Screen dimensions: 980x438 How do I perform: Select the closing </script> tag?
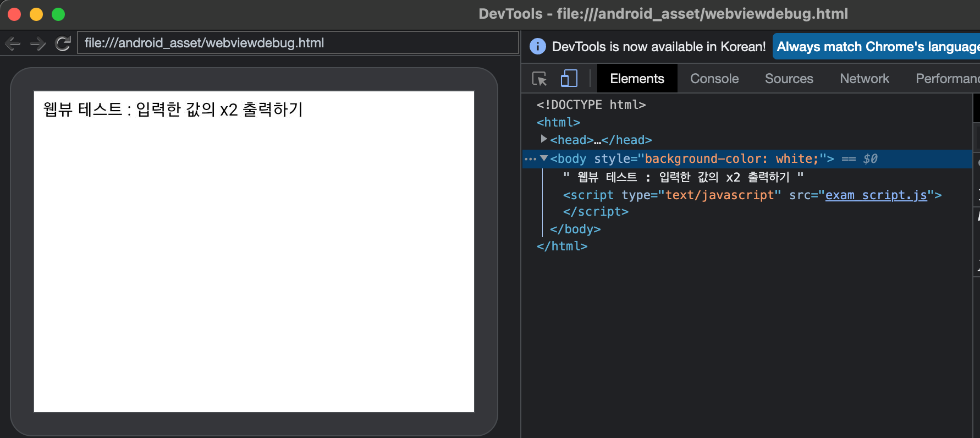596,212
